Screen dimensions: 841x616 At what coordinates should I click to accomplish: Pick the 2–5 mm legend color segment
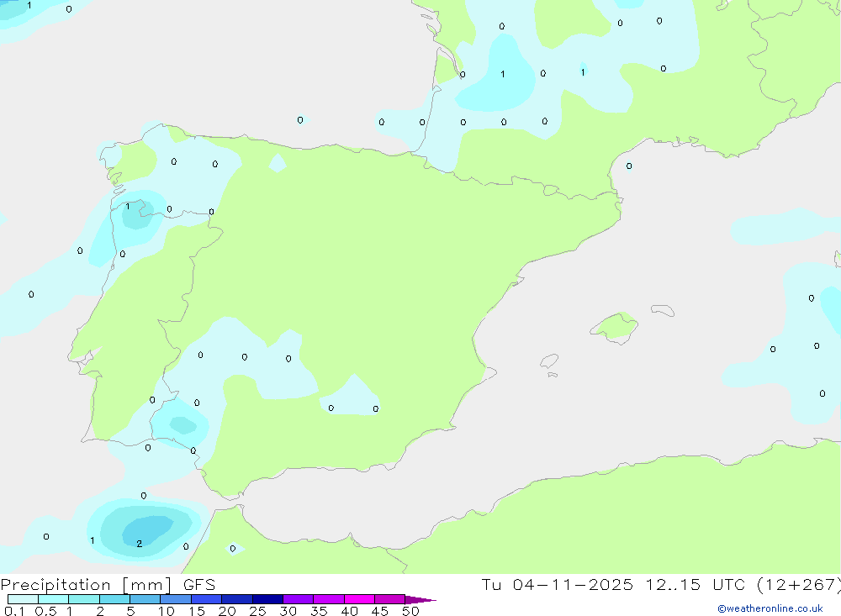coord(114,599)
